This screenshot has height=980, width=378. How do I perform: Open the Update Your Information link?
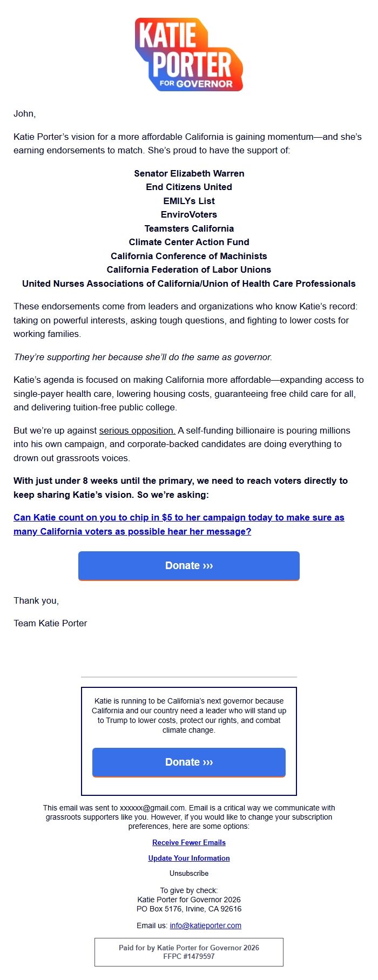click(x=188, y=858)
